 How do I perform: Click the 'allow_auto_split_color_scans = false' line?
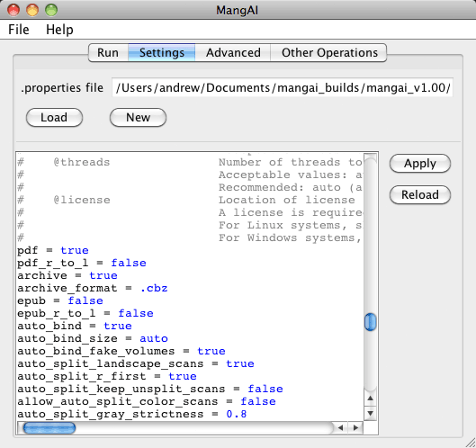(x=147, y=401)
